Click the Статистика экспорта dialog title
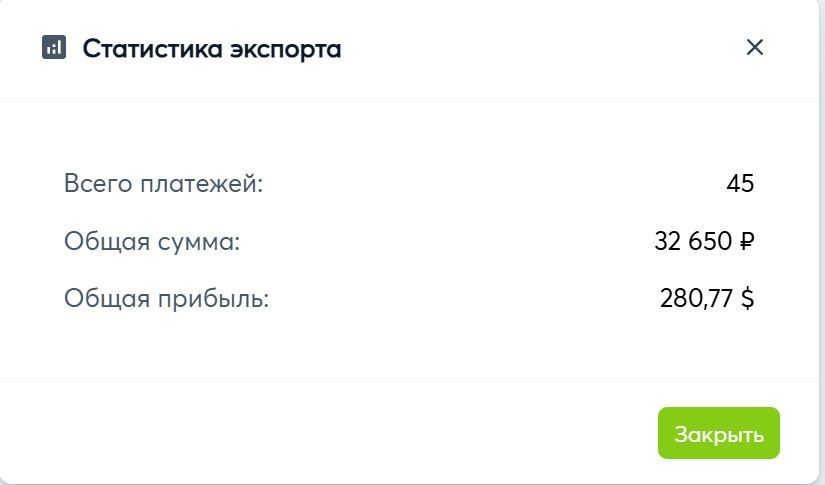 (x=211, y=48)
